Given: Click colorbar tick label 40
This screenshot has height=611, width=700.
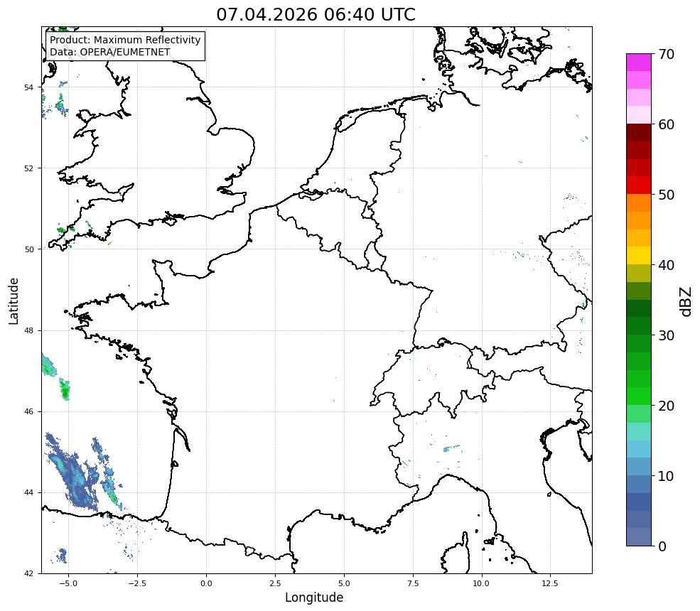Looking at the screenshot, I should [666, 265].
